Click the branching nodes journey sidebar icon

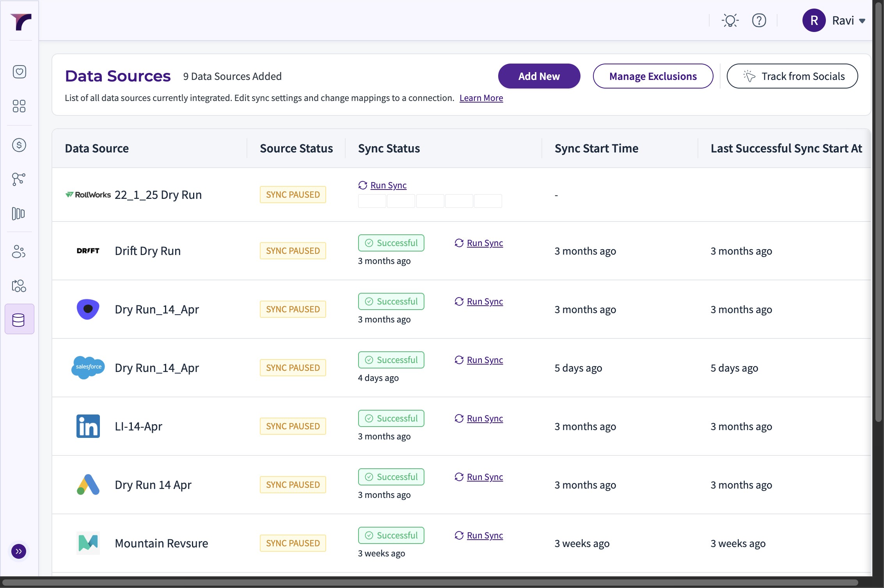click(19, 179)
